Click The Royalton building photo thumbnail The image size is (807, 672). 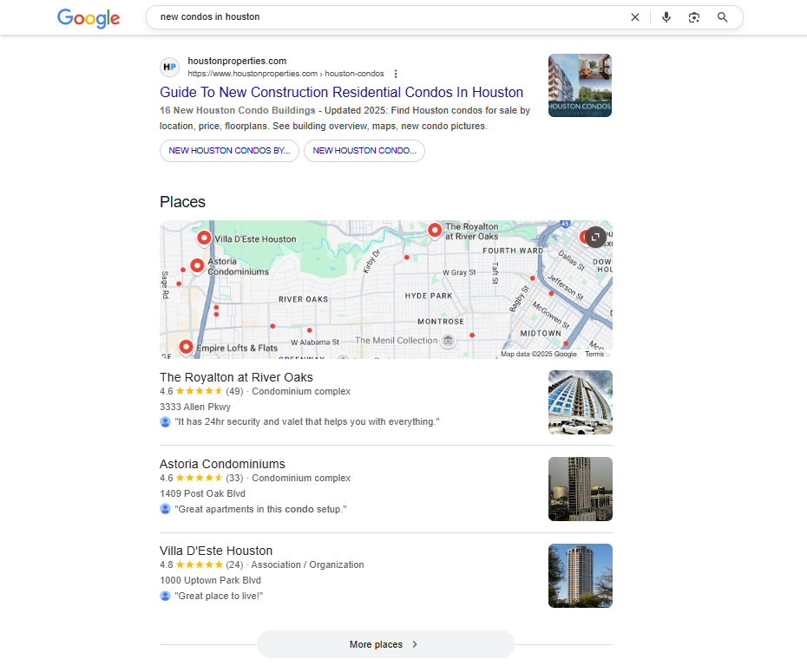click(580, 402)
